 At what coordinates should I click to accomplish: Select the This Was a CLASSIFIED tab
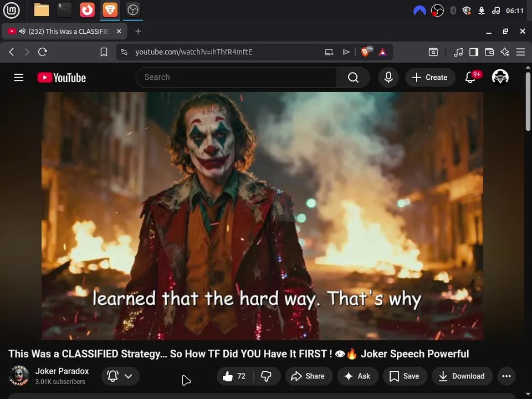[64, 31]
